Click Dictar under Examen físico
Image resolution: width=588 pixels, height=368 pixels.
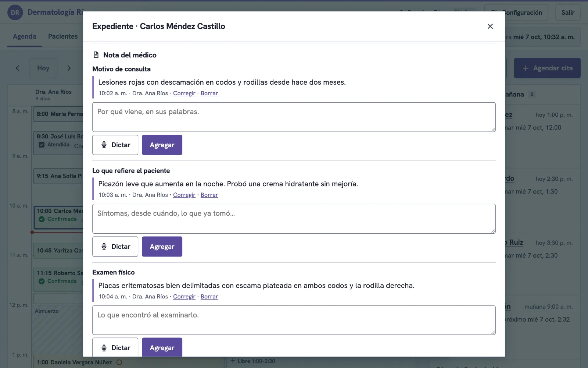115,347
